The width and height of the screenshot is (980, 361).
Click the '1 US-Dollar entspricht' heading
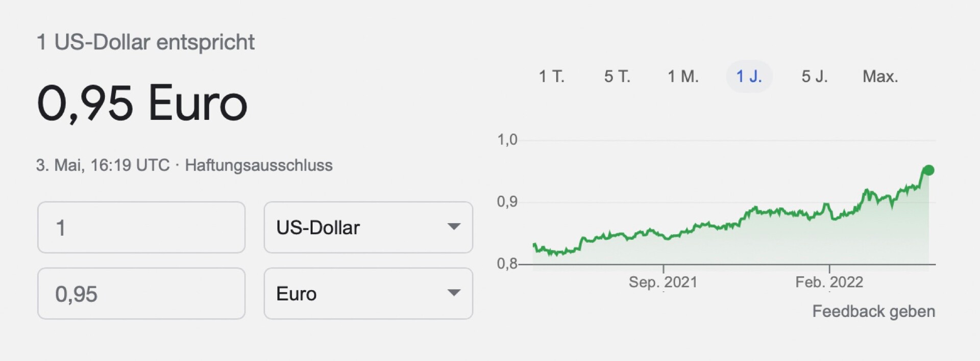pos(145,42)
